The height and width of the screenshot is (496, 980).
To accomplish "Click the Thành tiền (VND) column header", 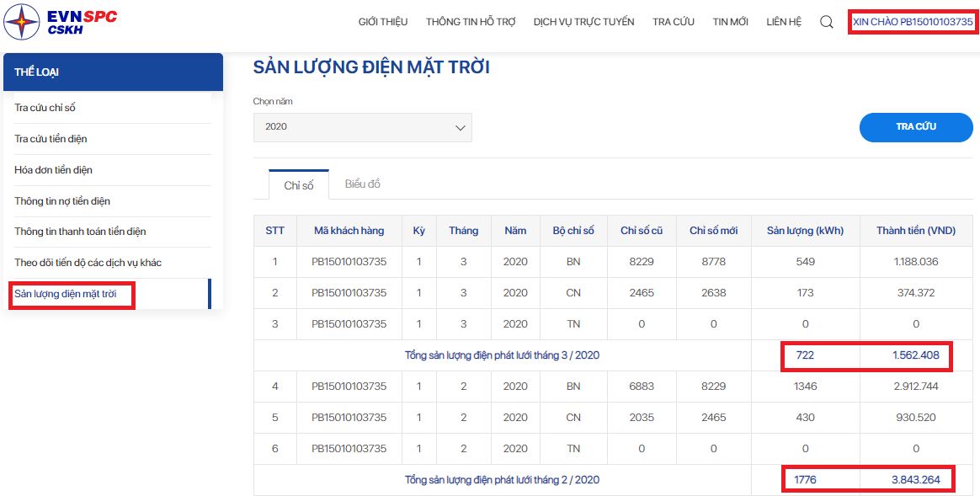I will (916, 231).
